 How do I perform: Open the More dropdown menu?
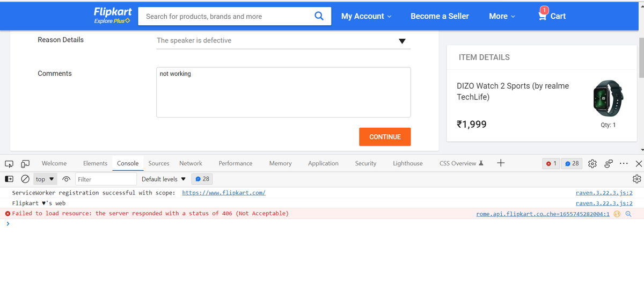pyautogui.click(x=502, y=16)
